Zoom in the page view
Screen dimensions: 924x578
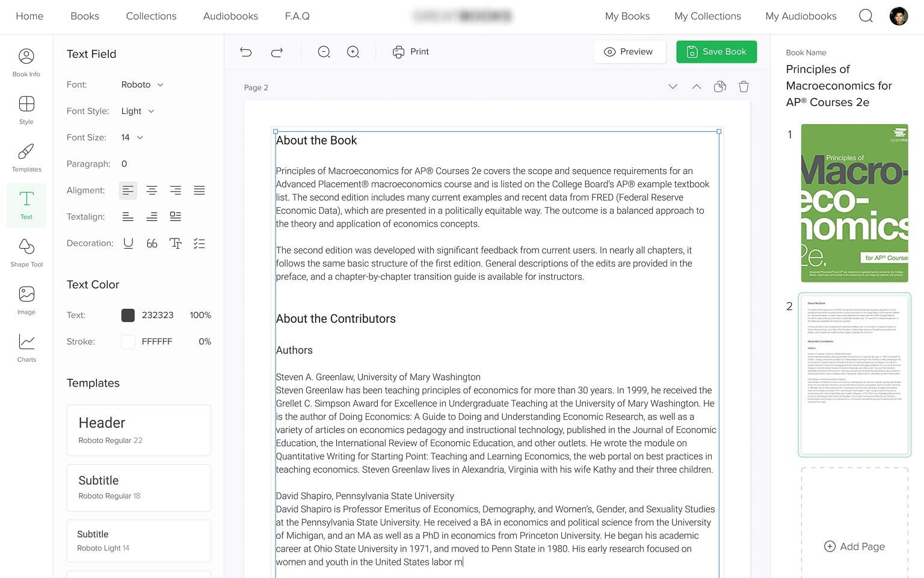point(353,52)
